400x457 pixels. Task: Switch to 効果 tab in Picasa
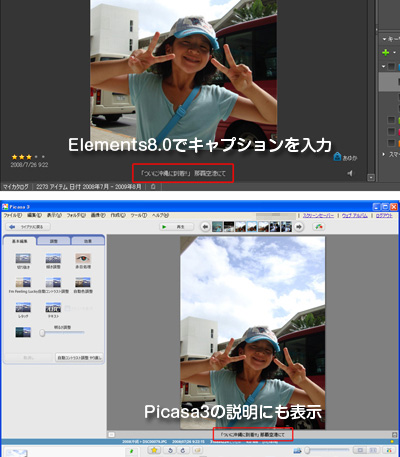[88, 241]
